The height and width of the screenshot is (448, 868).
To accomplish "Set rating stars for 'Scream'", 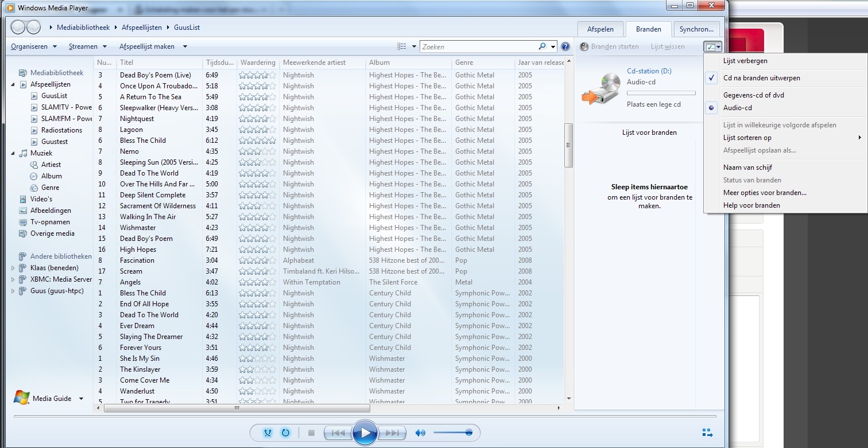I will [258, 271].
